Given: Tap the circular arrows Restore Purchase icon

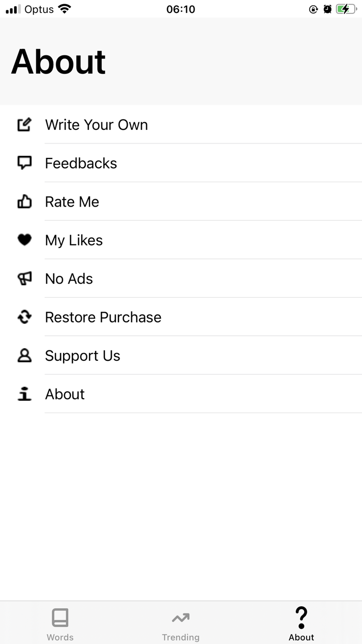Looking at the screenshot, I should pos(24,317).
